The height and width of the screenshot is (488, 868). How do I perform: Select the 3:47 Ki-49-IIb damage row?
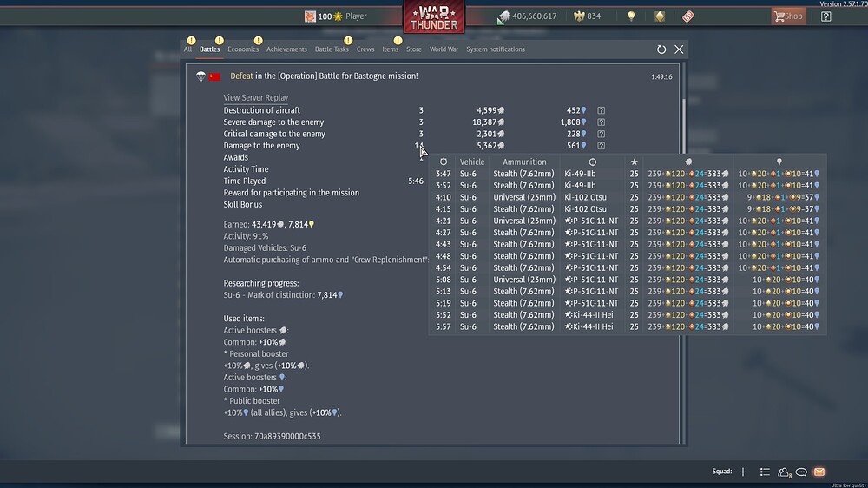tap(628, 174)
